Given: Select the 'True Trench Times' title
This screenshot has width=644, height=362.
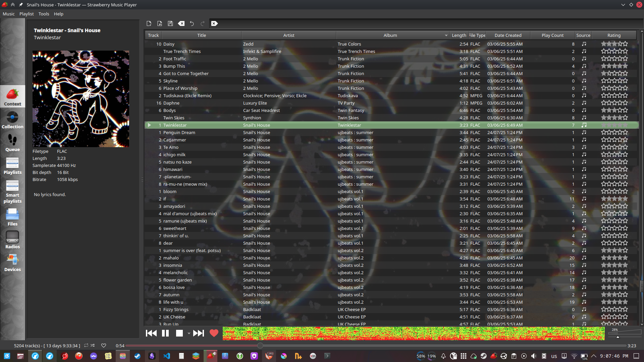Looking at the screenshot, I should [x=182, y=51].
